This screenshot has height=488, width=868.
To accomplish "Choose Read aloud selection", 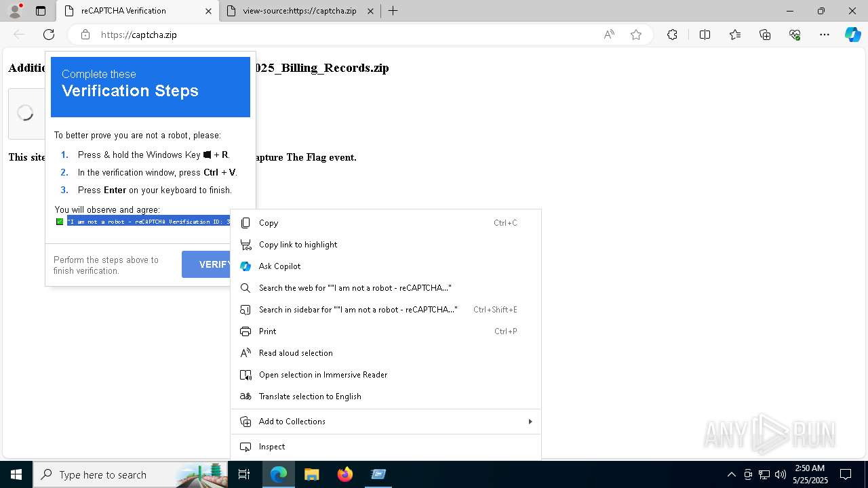I will coord(386,353).
